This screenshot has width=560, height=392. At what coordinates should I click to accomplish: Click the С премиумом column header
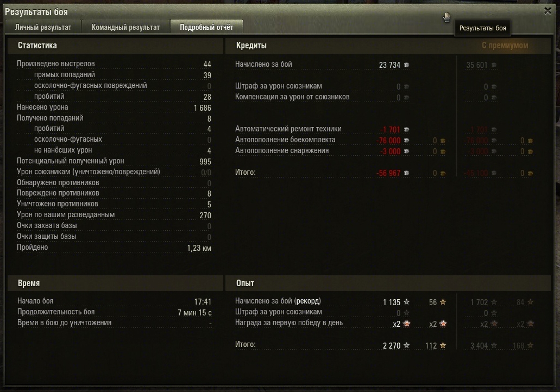(505, 46)
